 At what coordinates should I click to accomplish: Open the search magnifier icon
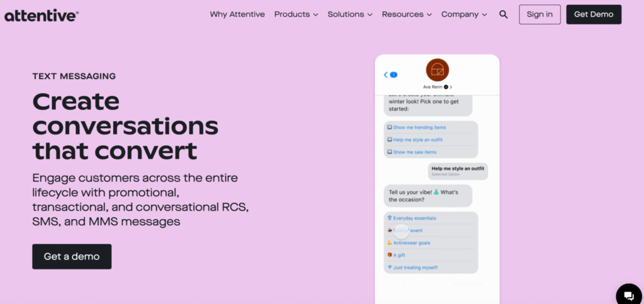pyautogui.click(x=503, y=14)
